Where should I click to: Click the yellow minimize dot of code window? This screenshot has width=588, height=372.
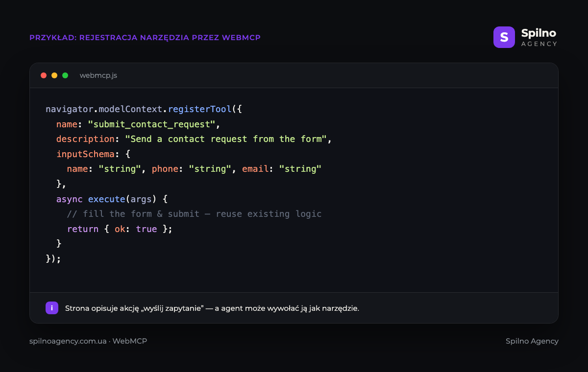54,75
